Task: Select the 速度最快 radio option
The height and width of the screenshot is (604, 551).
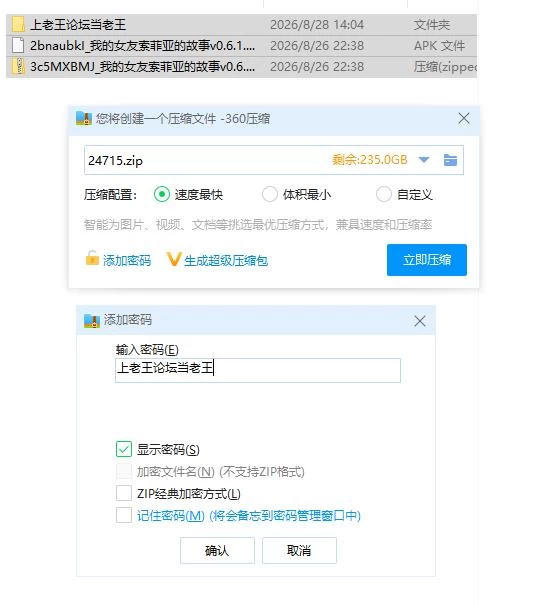Action: tap(161, 194)
